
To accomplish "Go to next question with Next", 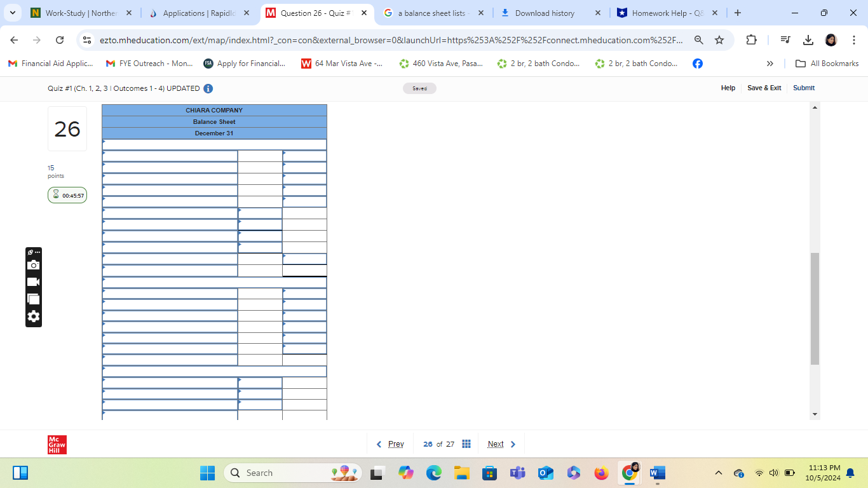I will point(502,444).
